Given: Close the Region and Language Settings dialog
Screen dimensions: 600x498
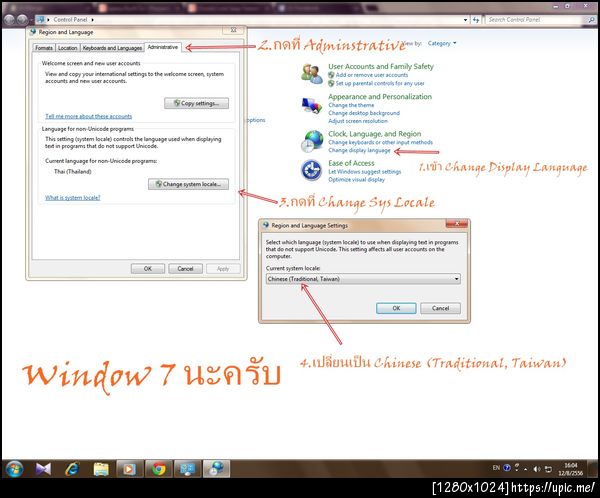Looking at the screenshot, I should coord(457,224).
